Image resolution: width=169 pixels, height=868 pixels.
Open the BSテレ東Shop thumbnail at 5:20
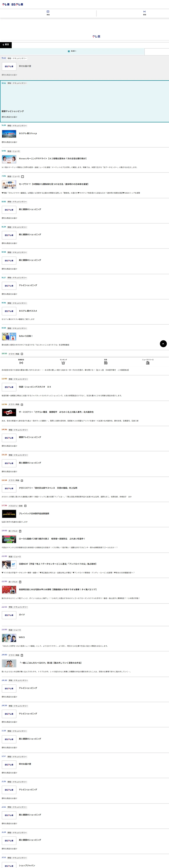[9, 134]
